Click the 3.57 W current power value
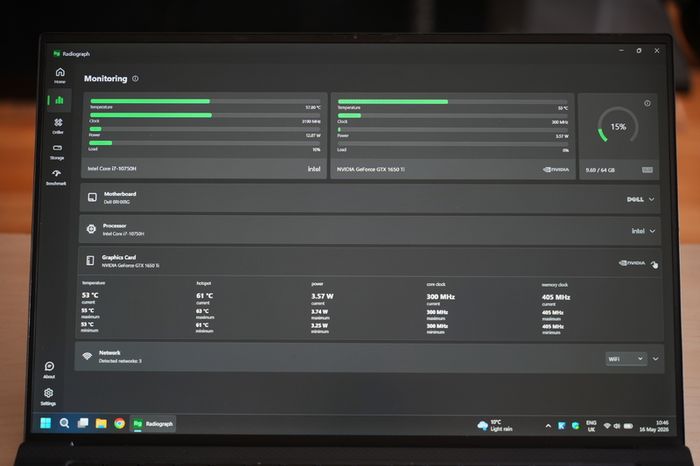Image resolution: width=700 pixels, height=466 pixels. (322, 296)
